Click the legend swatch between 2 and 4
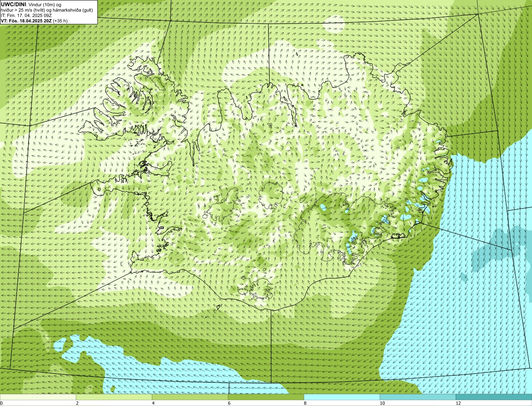 114,397
